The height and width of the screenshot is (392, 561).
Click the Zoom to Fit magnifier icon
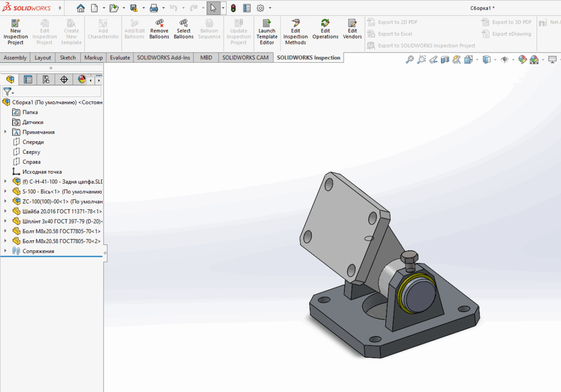click(410, 60)
